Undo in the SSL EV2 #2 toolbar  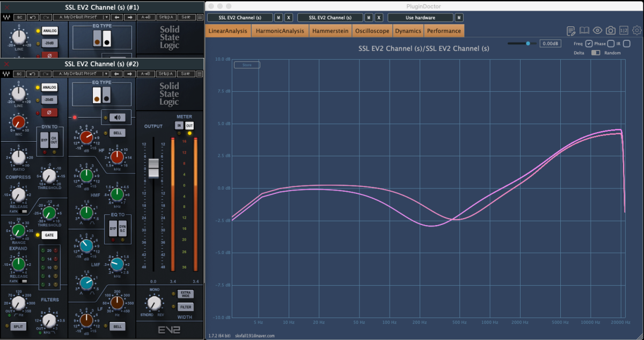click(x=32, y=73)
